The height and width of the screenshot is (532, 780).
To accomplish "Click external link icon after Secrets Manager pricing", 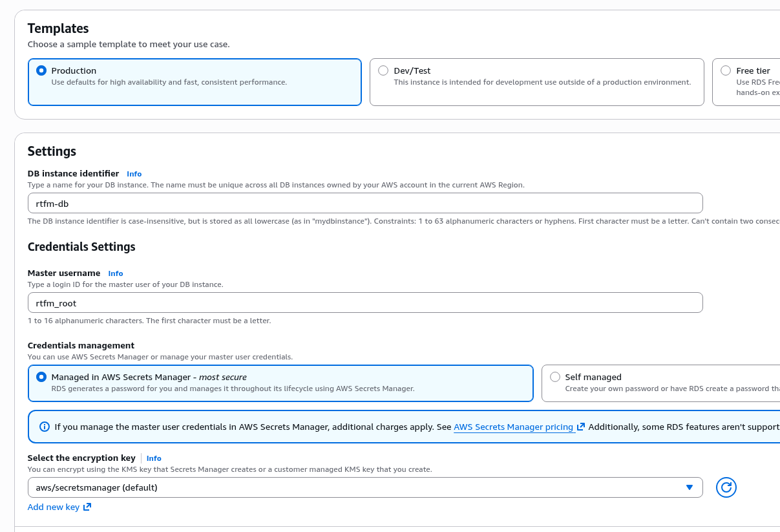I will [x=581, y=427].
